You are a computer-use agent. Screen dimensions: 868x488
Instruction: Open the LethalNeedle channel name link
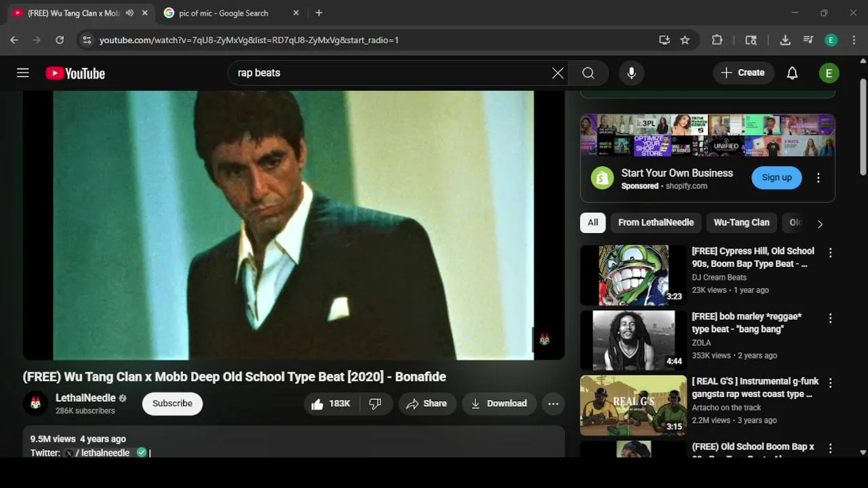tap(85, 398)
